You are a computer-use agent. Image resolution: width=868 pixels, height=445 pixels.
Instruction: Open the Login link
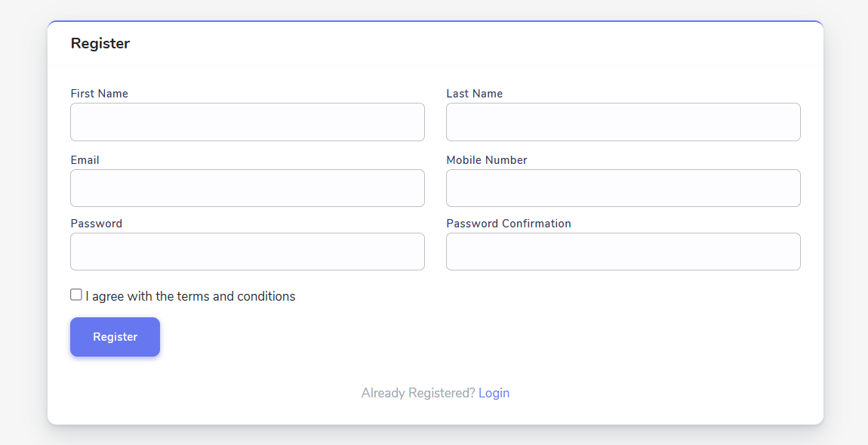494,393
